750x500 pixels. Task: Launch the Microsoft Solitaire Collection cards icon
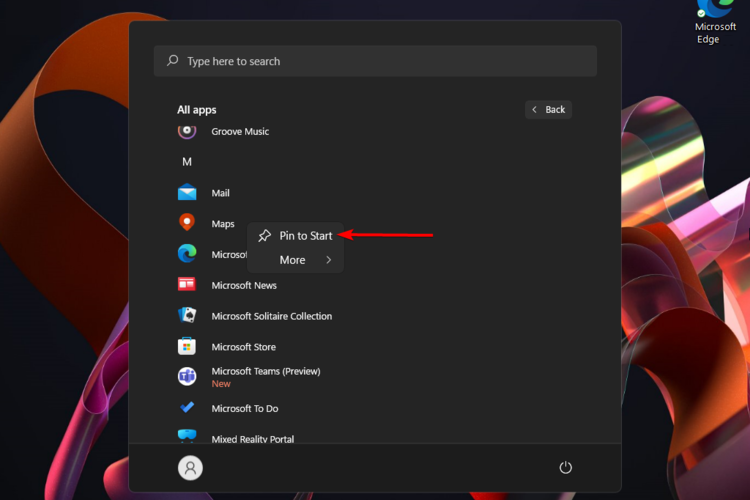pyautogui.click(x=187, y=315)
